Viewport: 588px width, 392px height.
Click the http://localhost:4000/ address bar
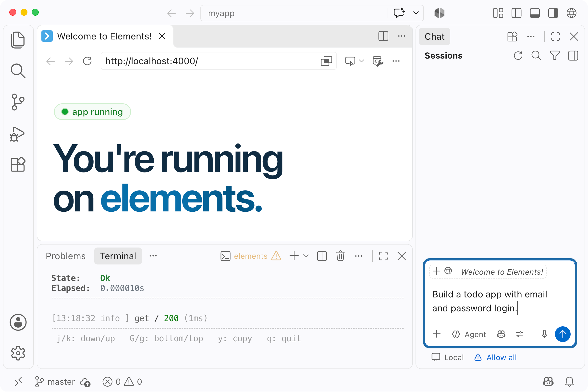tap(210, 61)
